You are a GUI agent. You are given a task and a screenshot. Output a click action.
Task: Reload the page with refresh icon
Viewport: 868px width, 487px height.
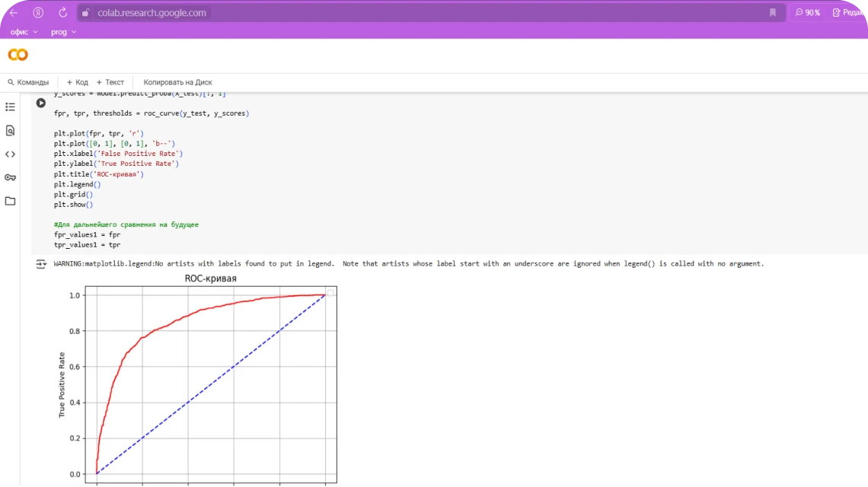click(x=63, y=13)
